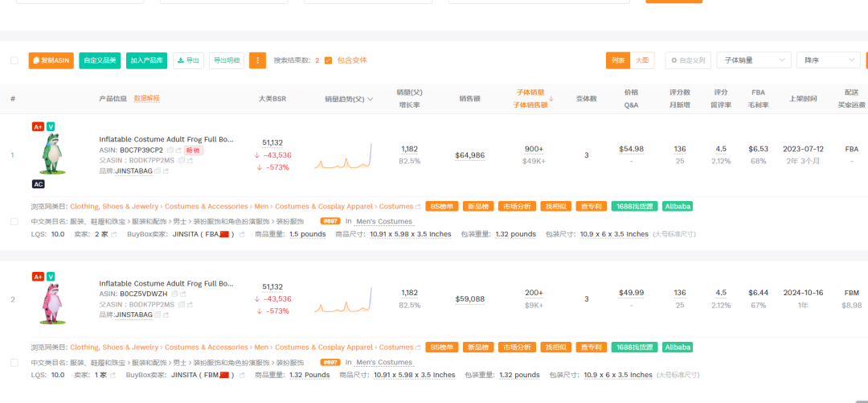The width and height of the screenshot is (868, 403).
Task: Click the 1688找货源 button in the first row
Action: 633,207
